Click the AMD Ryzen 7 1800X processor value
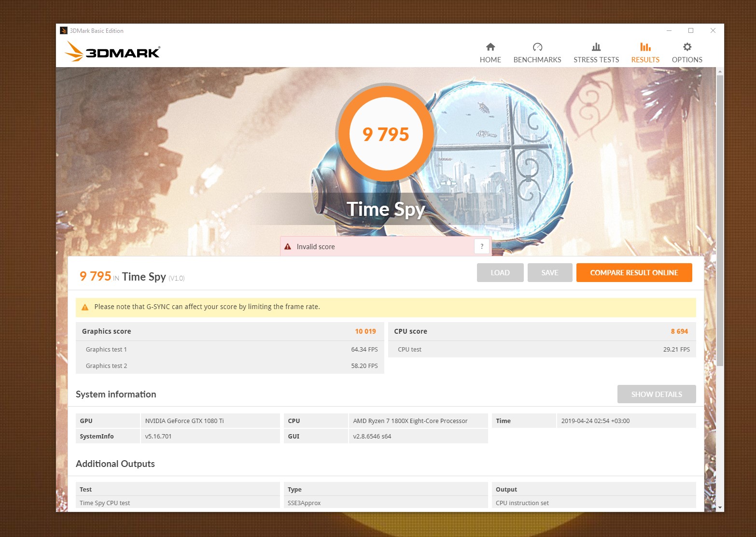Image resolution: width=756 pixels, height=537 pixels. (410, 421)
